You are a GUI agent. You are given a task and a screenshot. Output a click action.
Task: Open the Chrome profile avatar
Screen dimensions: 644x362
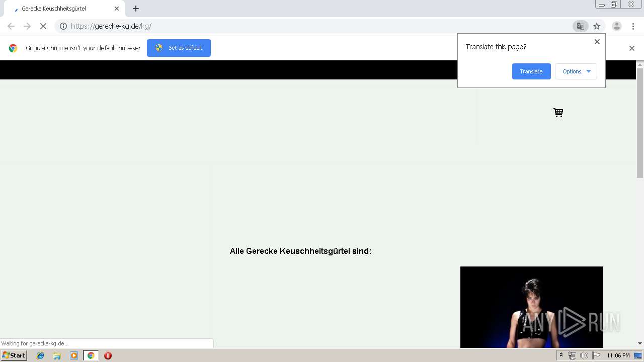616,26
